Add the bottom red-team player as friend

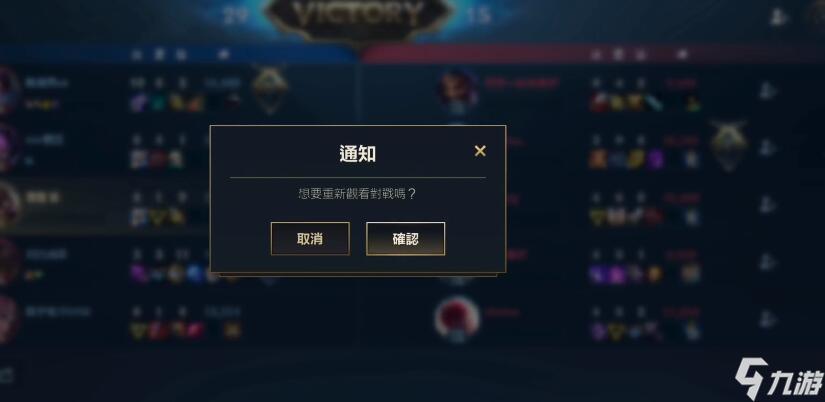point(768,319)
